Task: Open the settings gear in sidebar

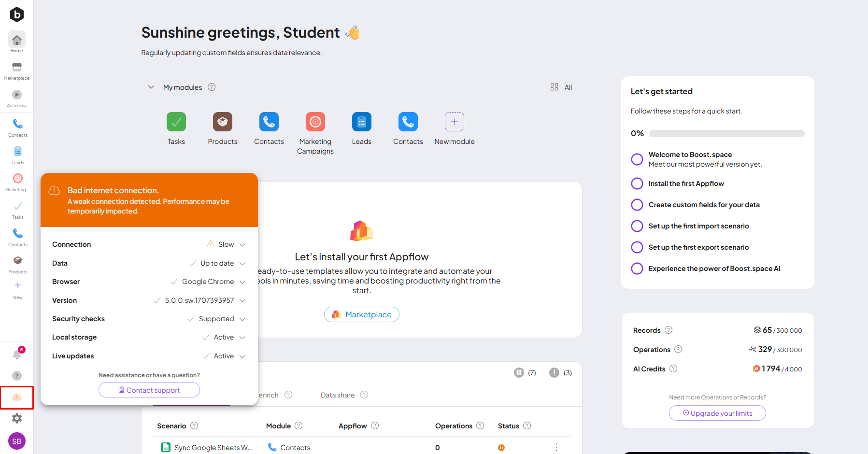Action: point(17,418)
